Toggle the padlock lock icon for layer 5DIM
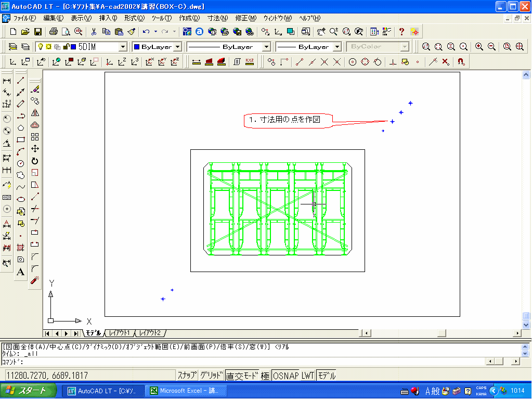This screenshot has height=399, width=532. [x=66, y=47]
